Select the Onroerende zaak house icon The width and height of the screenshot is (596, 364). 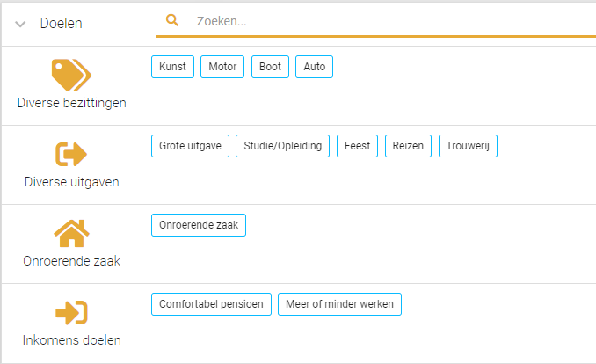[x=71, y=233]
